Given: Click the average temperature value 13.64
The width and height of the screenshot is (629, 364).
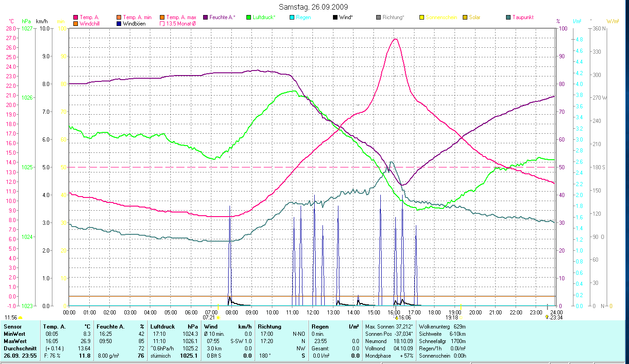Looking at the screenshot, I should pyautogui.click(x=85, y=349).
